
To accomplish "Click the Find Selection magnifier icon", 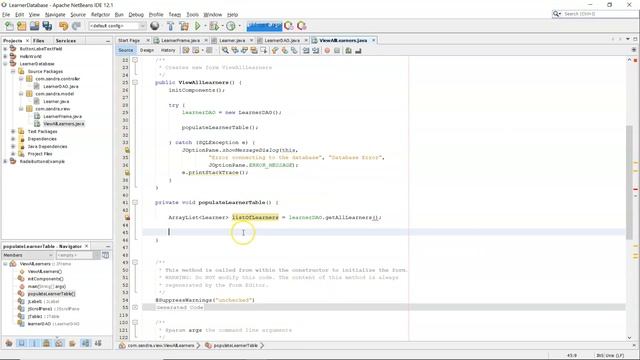I will (x=225, y=50).
